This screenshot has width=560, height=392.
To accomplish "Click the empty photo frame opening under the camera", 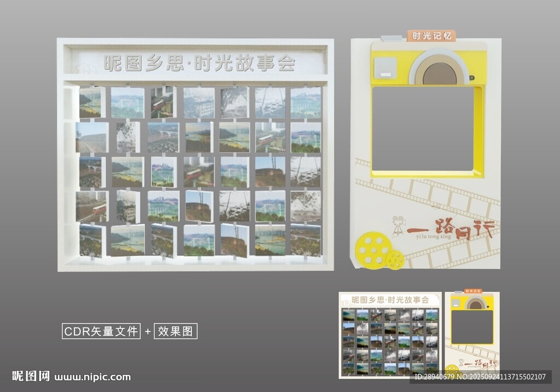I will (423, 128).
